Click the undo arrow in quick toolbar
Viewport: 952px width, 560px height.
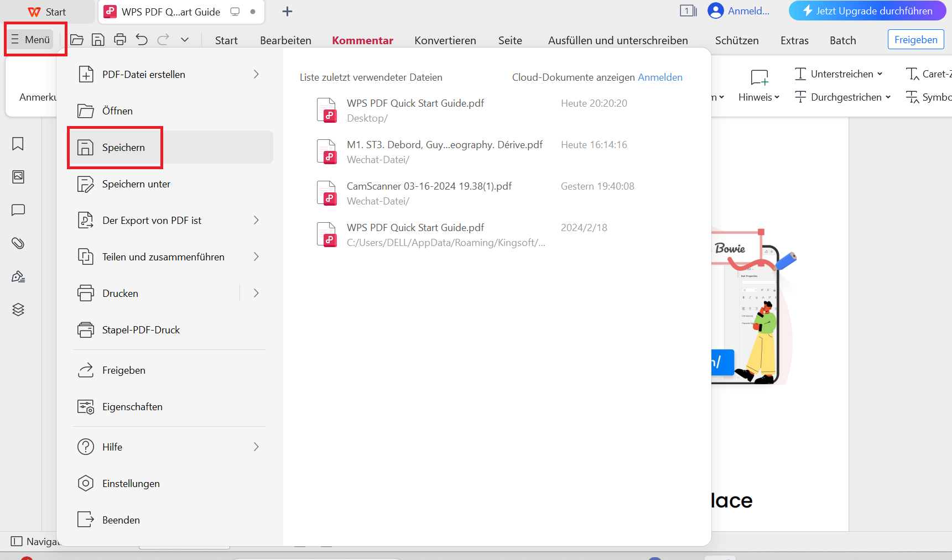(142, 40)
